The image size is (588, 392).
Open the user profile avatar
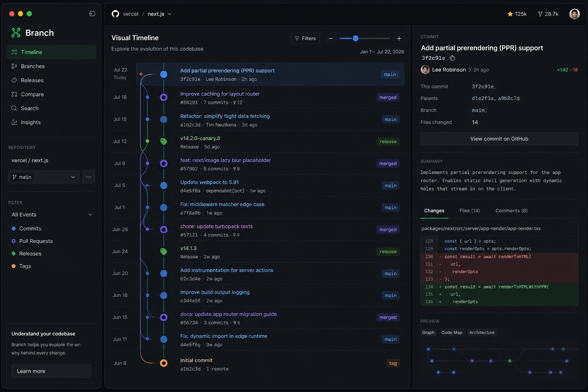(574, 14)
